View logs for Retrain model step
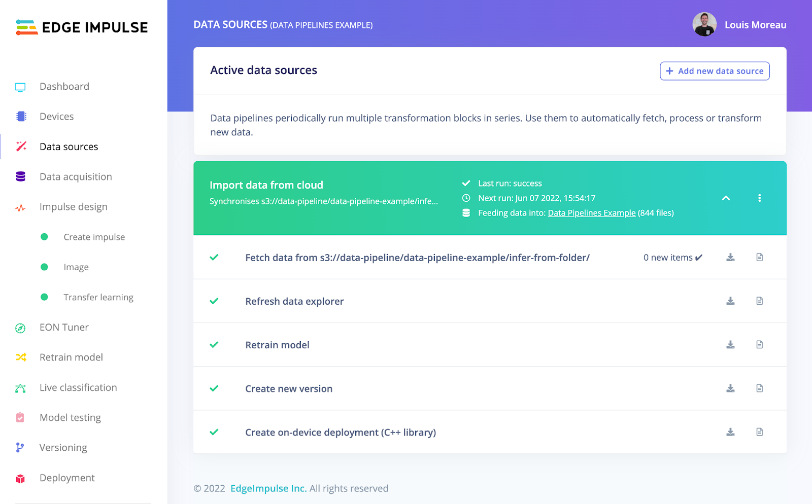The image size is (812, 504). click(760, 344)
